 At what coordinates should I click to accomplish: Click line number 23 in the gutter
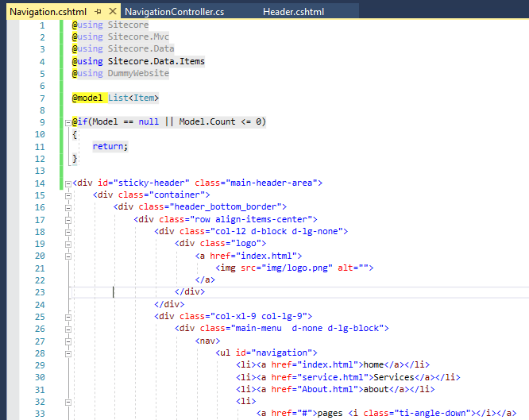(40, 291)
